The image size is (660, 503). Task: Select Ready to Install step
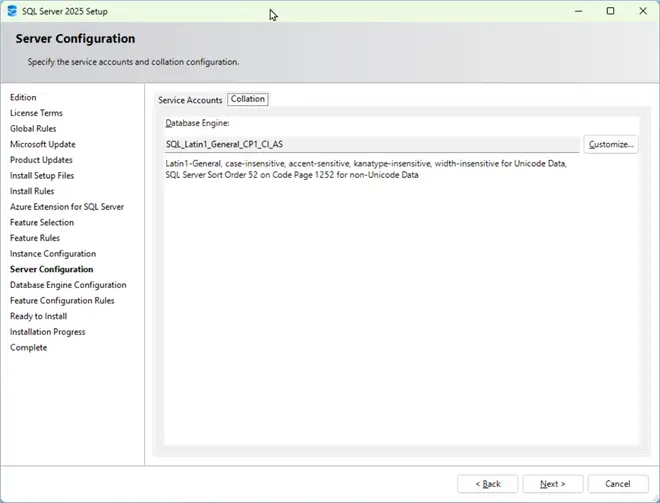click(x=38, y=316)
